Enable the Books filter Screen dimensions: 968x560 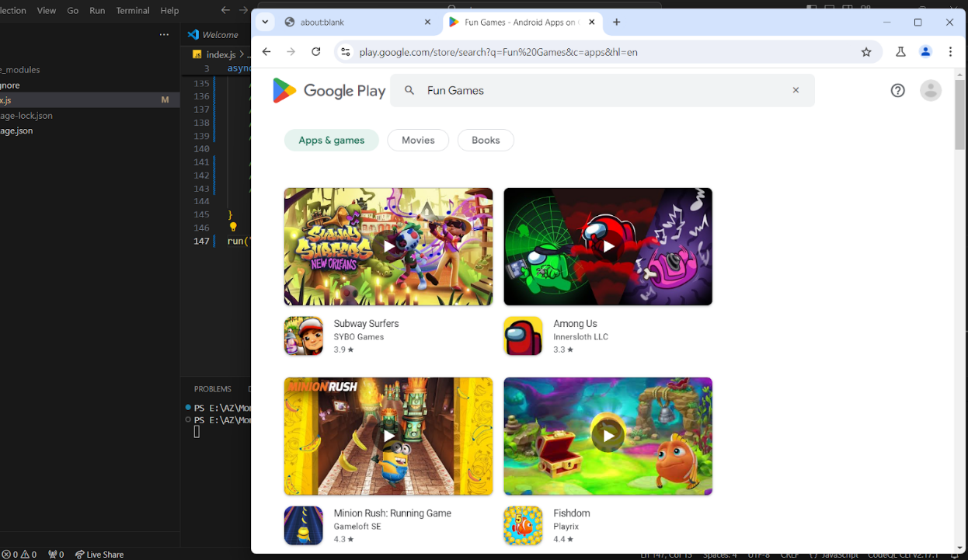point(485,140)
